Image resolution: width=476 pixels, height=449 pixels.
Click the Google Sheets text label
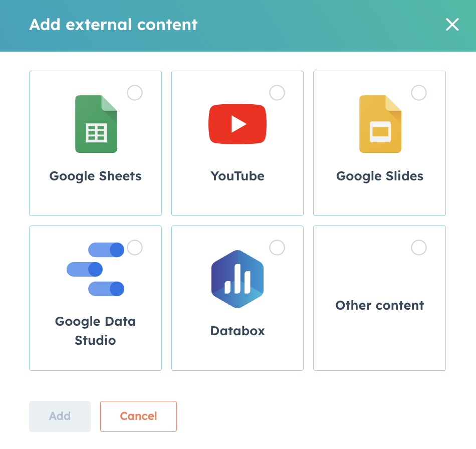(95, 176)
